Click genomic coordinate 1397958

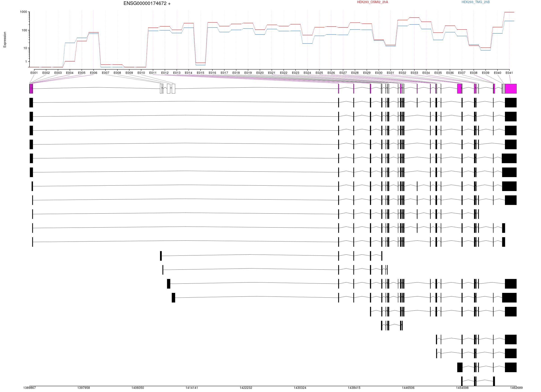(84, 388)
